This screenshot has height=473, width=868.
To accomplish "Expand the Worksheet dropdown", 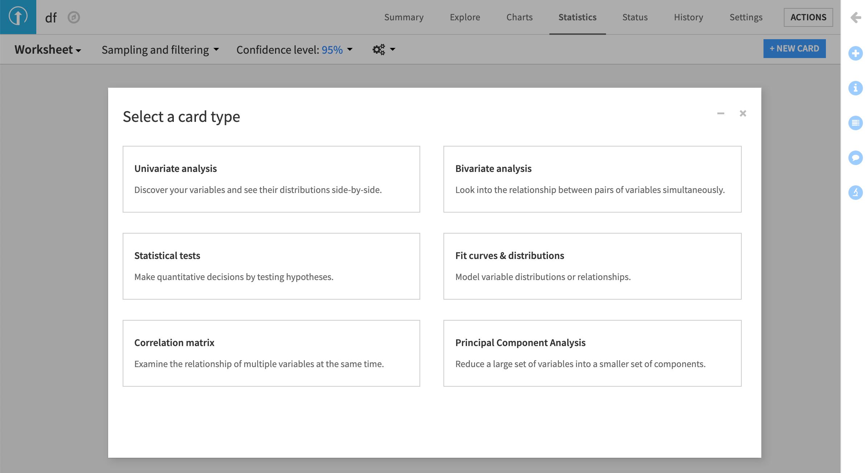I will (x=48, y=49).
